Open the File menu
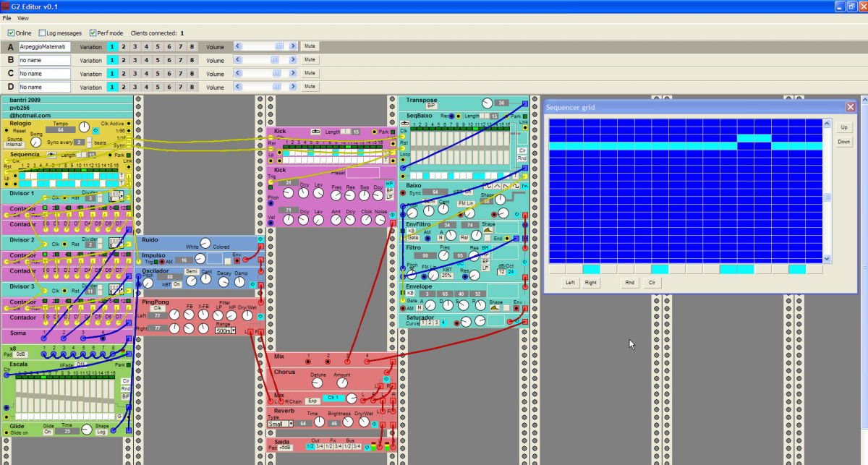The width and height of the screenshot is (868, 465). (7, 17)
